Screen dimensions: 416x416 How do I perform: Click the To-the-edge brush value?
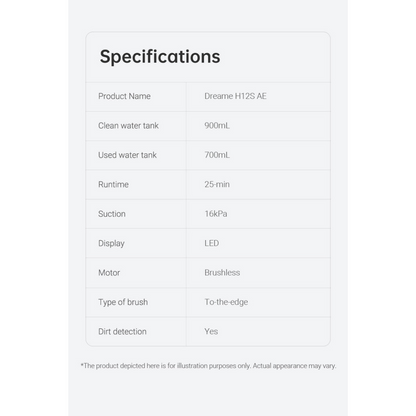pyautogui.click(x=226, y=302)
